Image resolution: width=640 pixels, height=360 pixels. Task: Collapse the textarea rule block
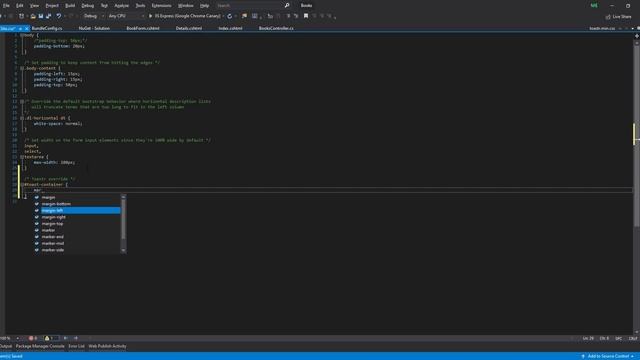click(x=22, y=157)
